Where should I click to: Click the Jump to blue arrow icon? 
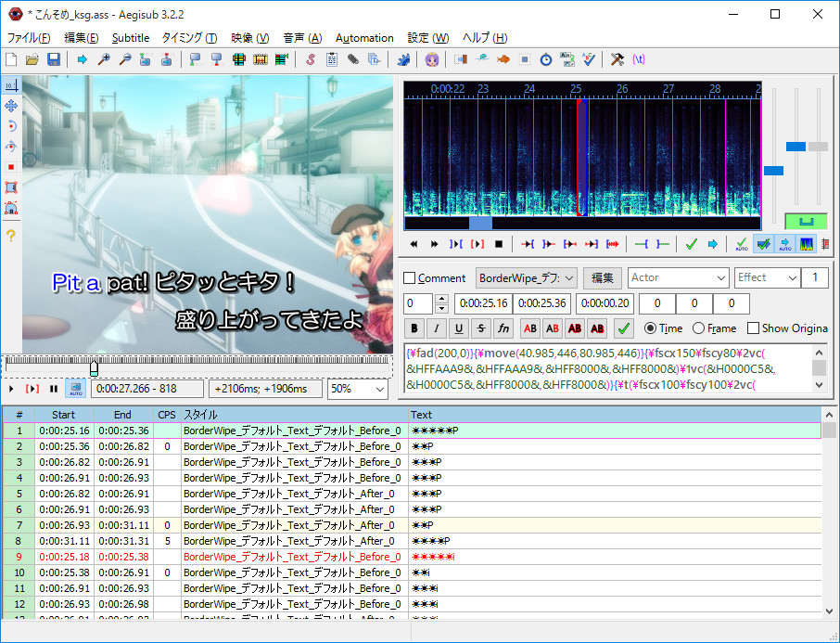pyautogui.click(x=82, y=59)
